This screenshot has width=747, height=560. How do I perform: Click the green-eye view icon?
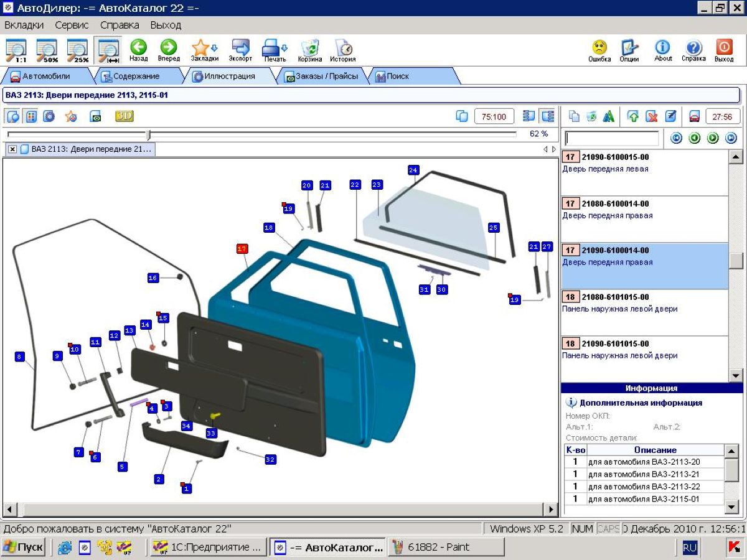[x=95, y=116]
